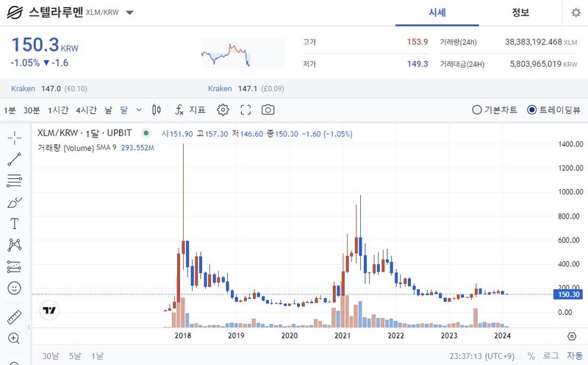The image size is (588, 365).
Task: Click the 24h volume 38,383,192.468 XLM
Action: [x=541, y=42]
